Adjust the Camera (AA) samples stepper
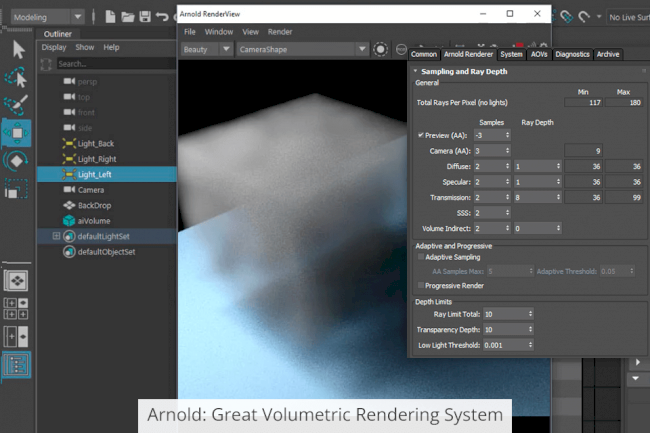Image resolution: width=650 pixels, height=433 pixels. coord(507,151)
